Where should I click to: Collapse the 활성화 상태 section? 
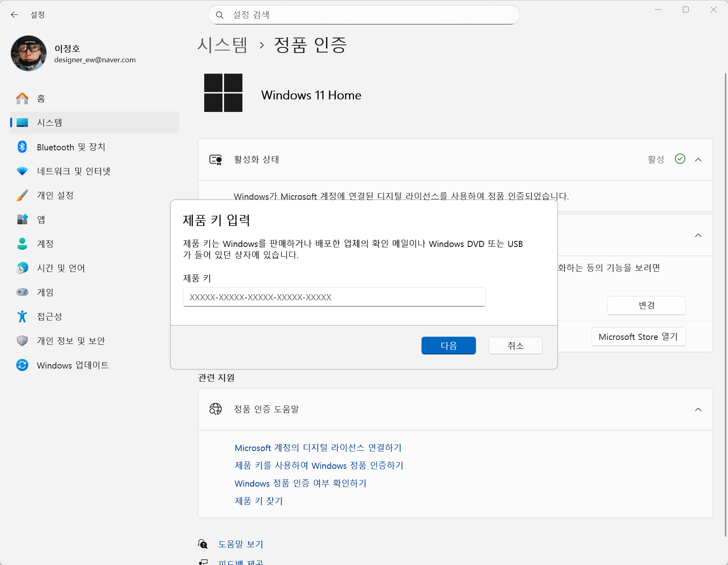[x=699, y=159]
